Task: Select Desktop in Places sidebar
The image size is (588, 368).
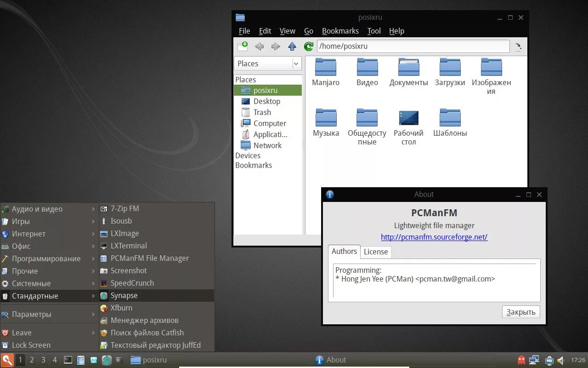Action: click(x=268, y=101)
